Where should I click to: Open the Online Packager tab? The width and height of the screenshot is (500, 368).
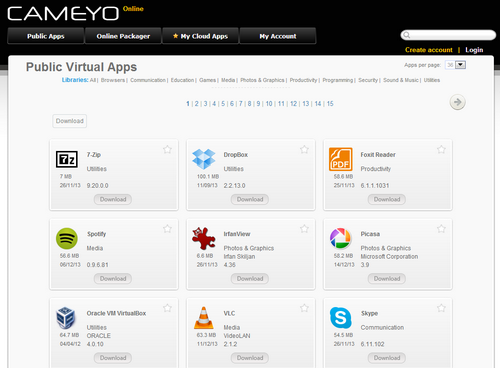click(123, 36)
